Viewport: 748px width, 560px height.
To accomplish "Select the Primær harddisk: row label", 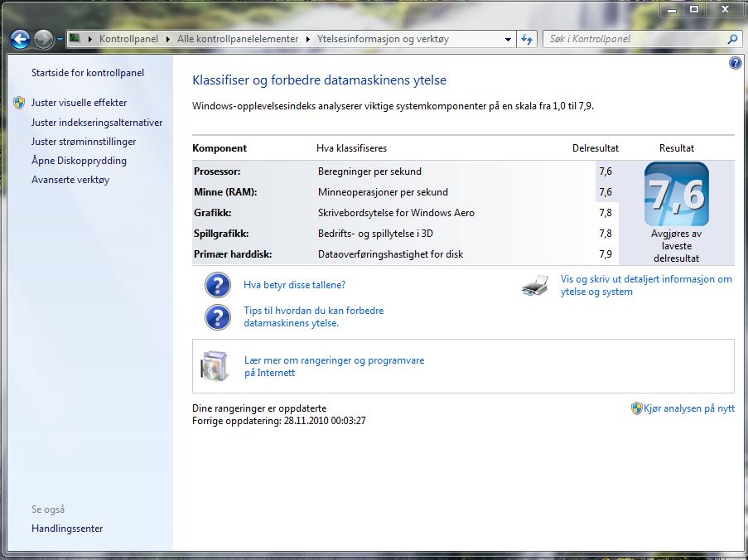I will point(233,254).
